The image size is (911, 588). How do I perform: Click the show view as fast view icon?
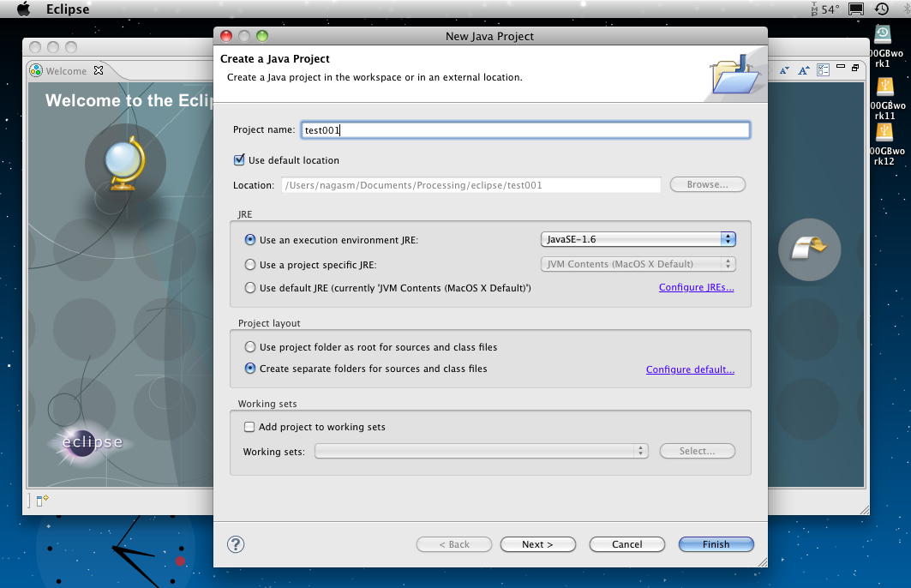[x=42, y=500]
